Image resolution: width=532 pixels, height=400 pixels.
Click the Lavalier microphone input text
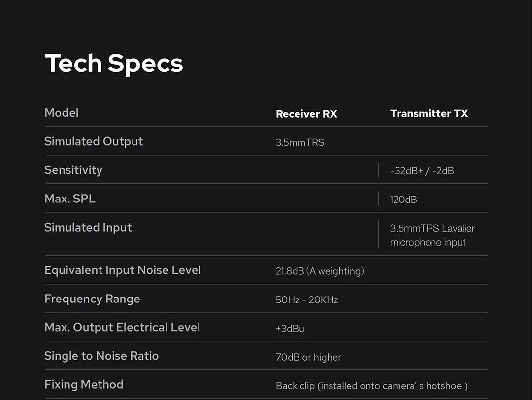pyautogui.click(x=432, y=235)
